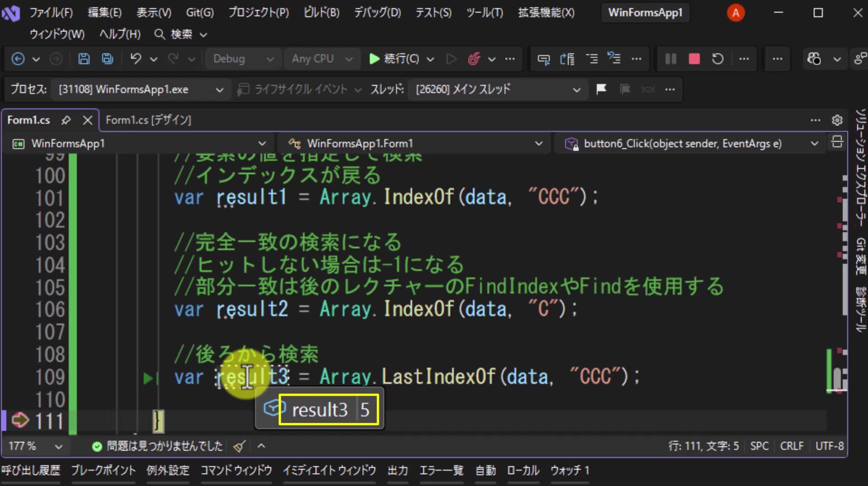Click the Hot Reload flame icon
The width and height of the screenshot is (868, 486).
[x=474, y=59]
